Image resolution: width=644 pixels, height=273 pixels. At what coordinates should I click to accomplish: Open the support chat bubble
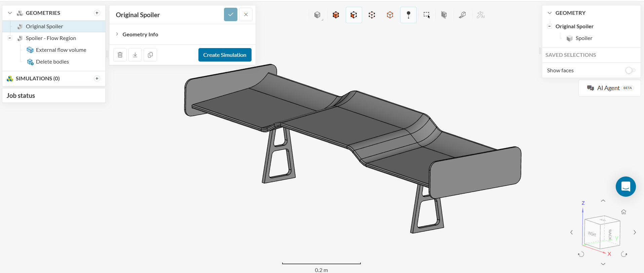626,186
